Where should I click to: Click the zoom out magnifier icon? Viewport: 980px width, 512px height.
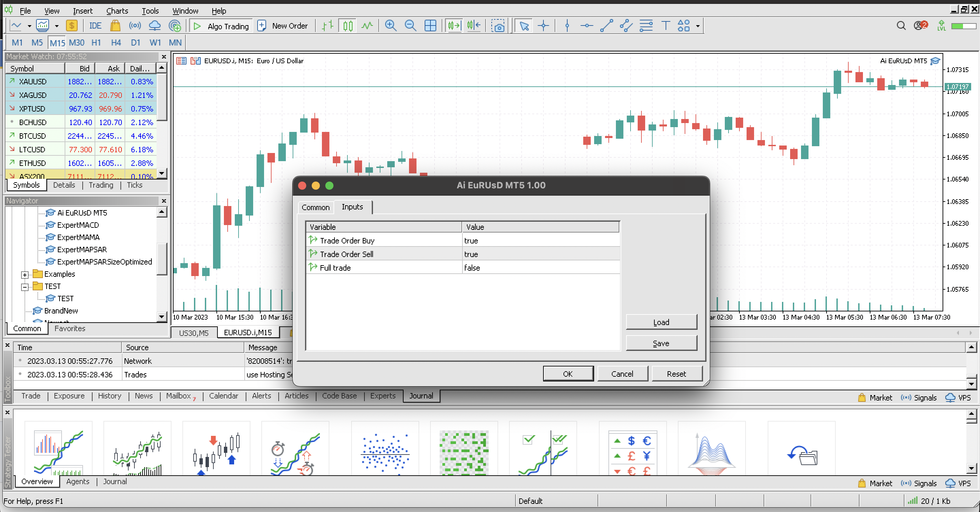[410, 26]
